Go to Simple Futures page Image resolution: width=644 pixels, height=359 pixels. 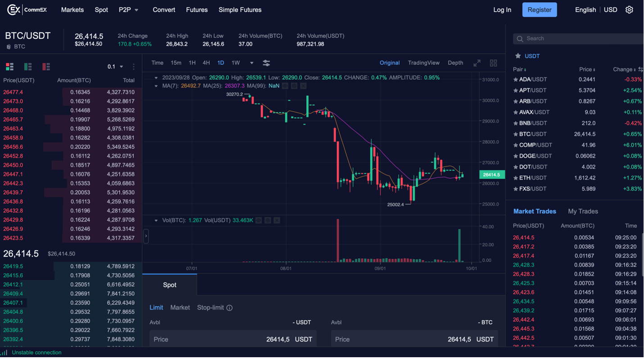click(x=240, y=10)
